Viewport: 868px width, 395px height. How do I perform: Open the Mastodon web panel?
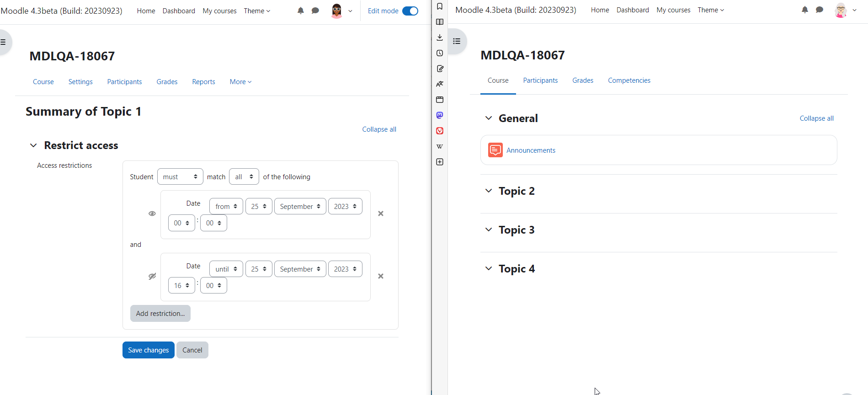[440, 115]
